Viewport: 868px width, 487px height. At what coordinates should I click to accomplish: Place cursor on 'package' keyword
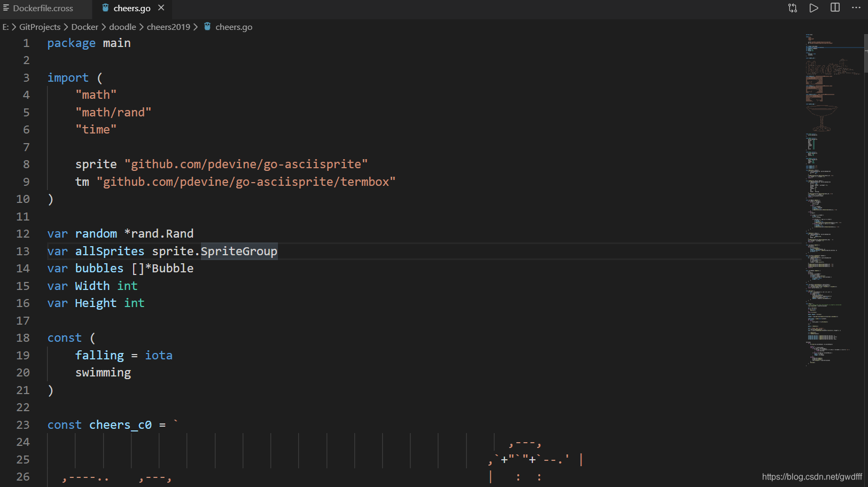(x=71, y=43)
